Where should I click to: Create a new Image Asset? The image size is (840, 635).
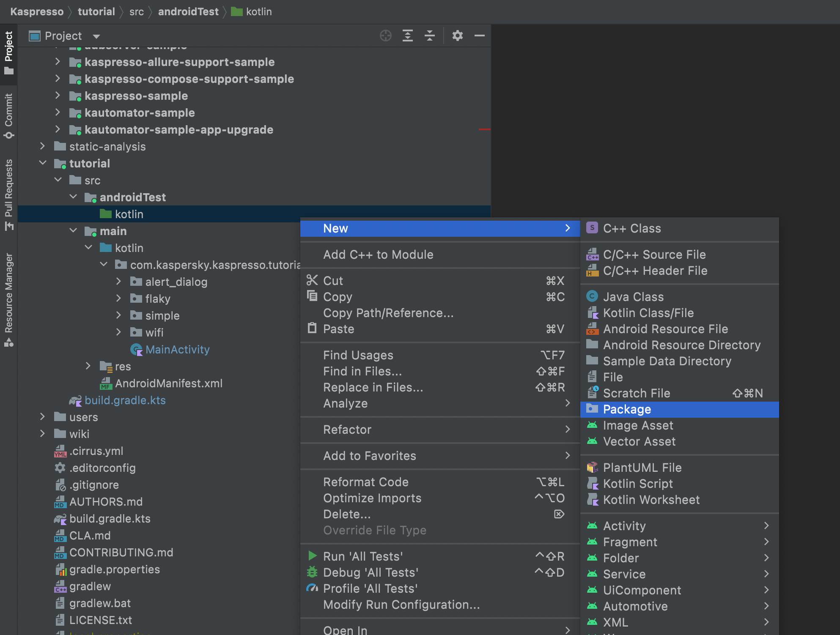click(x=680, y=425)
